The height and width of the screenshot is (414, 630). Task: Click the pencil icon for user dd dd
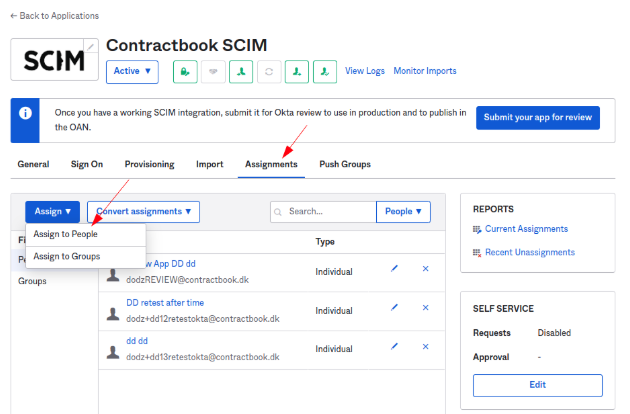(395, 346)
